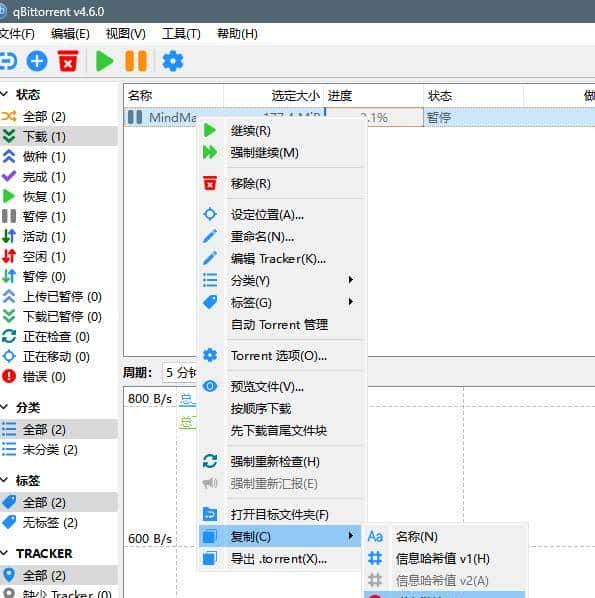
Task: Open settings via the blue gear toolbar icon
Action: point(173,61)
